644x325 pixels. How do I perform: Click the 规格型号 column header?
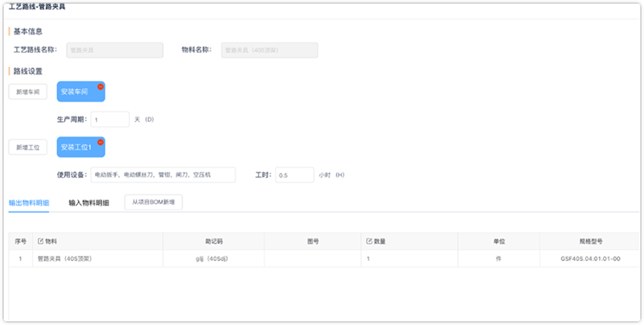point(590,241)
